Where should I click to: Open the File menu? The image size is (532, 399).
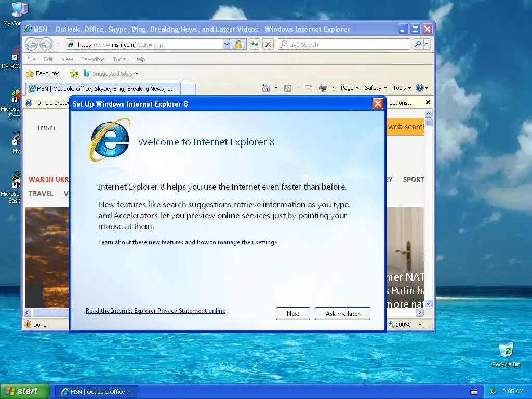(31, 59)
